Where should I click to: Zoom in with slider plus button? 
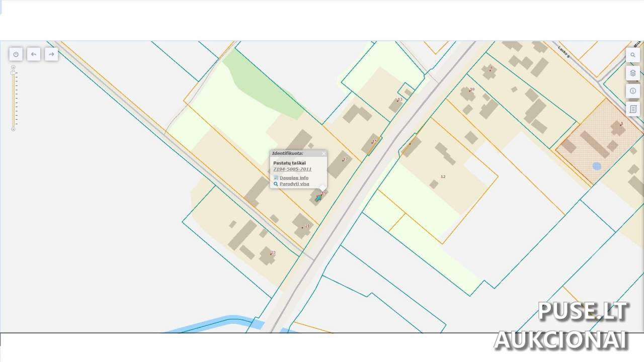coord(13,67)
